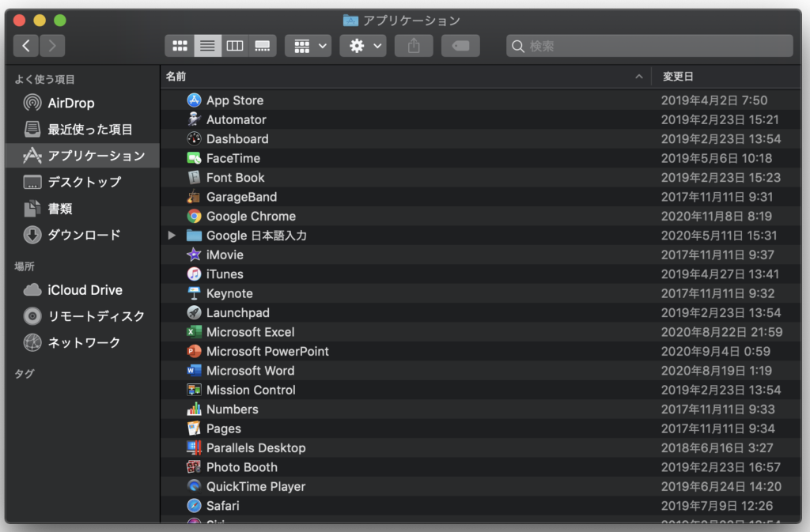Expand the Google 日本語入力 folder triangle
Image resolution: width=810 pixels, height=532 pixels.
[x=172, y=236]
